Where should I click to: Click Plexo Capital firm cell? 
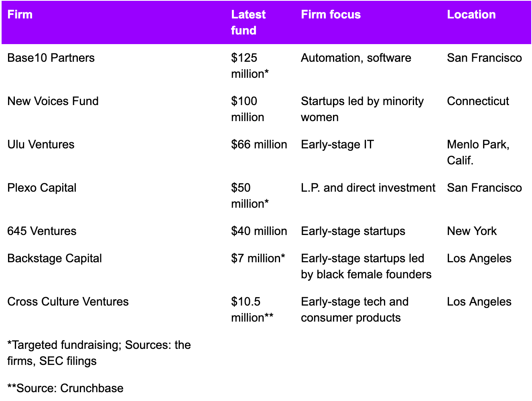(x=42, y=188)
